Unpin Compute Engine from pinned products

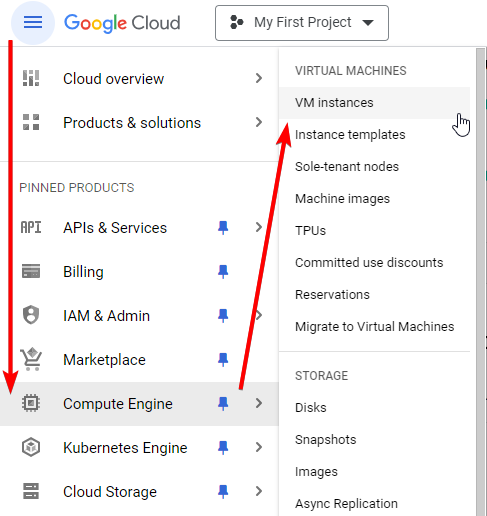tap(223, 403)
